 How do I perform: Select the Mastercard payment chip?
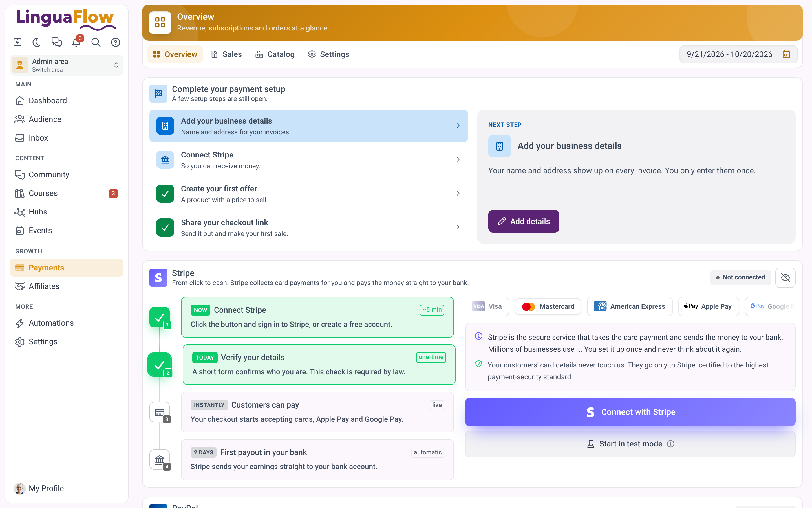tap(548, 306)
